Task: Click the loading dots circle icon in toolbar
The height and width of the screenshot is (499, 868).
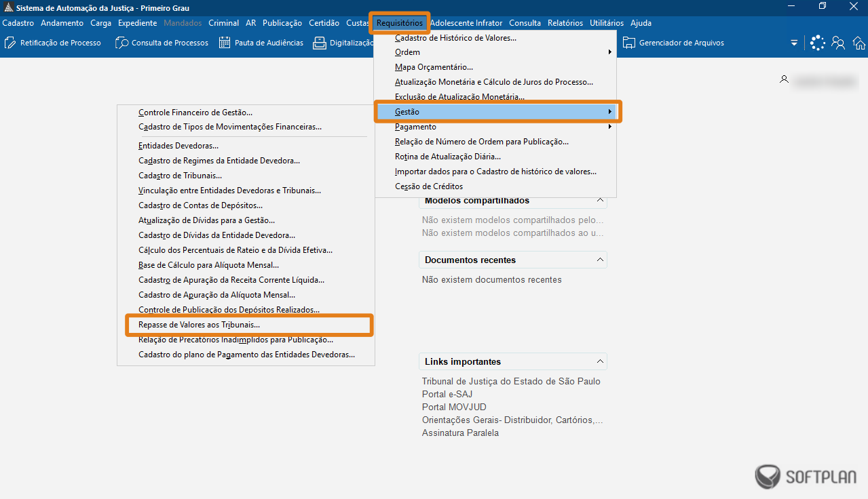Action: pyautogui.click(x=818, y=43)
